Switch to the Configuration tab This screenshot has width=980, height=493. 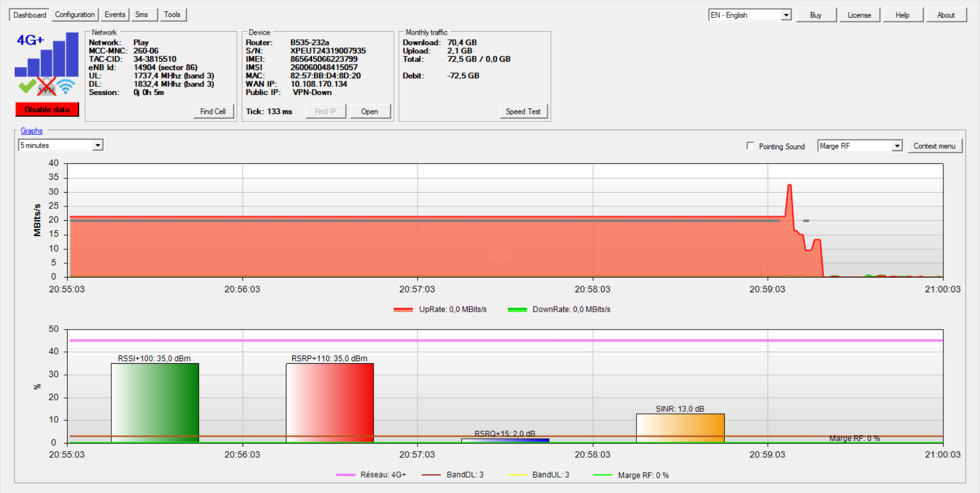pos(75,15)
